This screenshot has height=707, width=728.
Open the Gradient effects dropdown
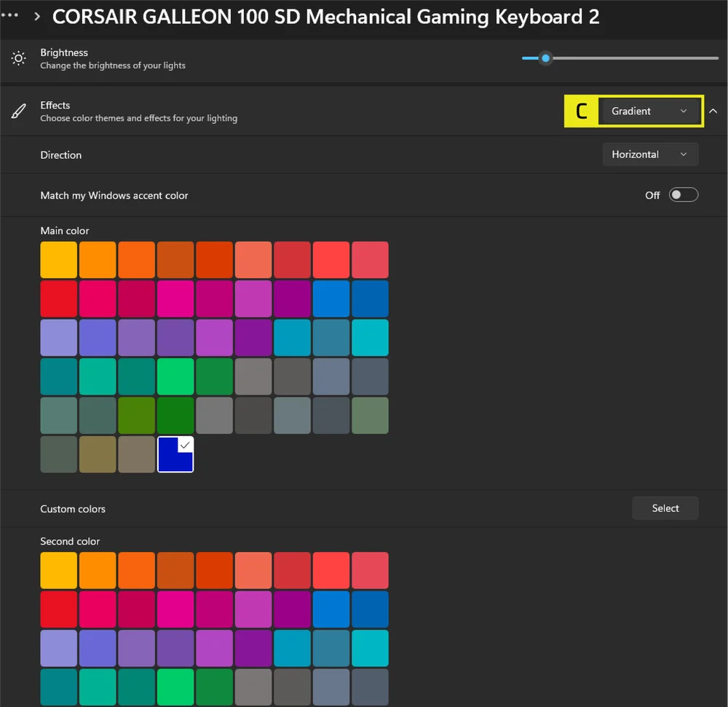(649, 111)
